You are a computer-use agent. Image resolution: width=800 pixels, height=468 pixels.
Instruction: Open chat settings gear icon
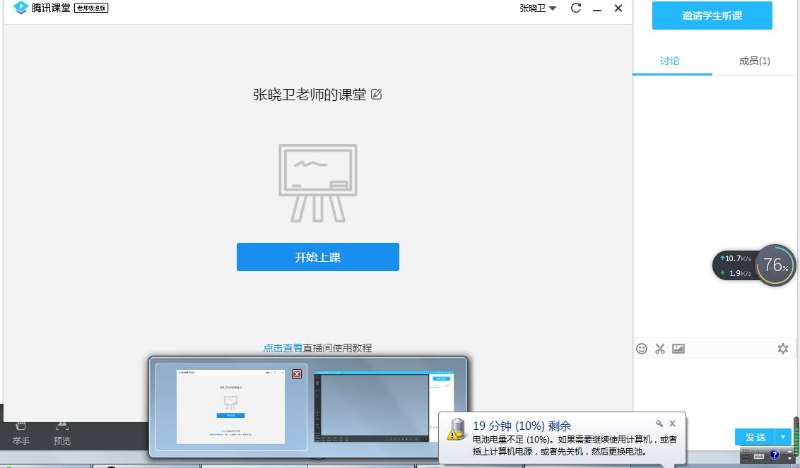pyautogui.click(x=783, y=349)
